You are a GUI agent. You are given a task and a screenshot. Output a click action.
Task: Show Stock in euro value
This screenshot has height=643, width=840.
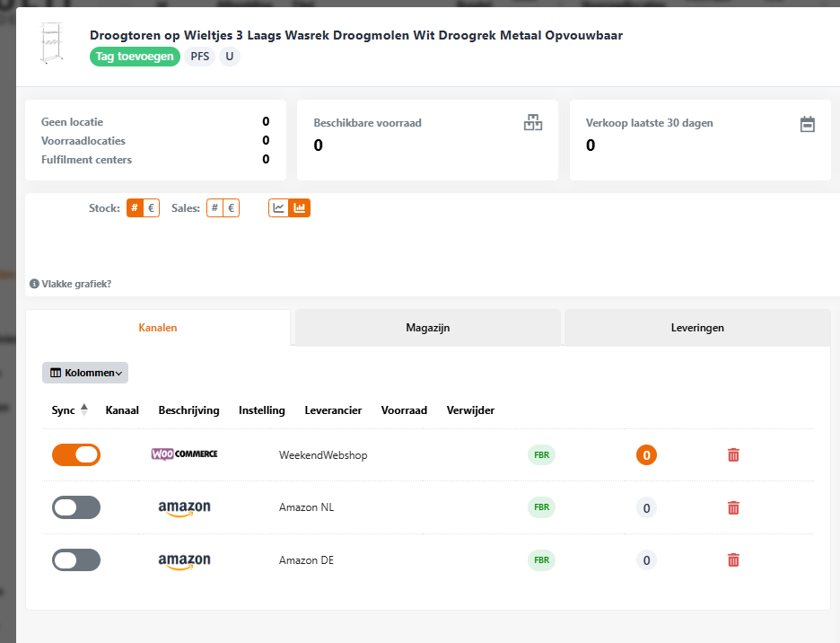151,208
